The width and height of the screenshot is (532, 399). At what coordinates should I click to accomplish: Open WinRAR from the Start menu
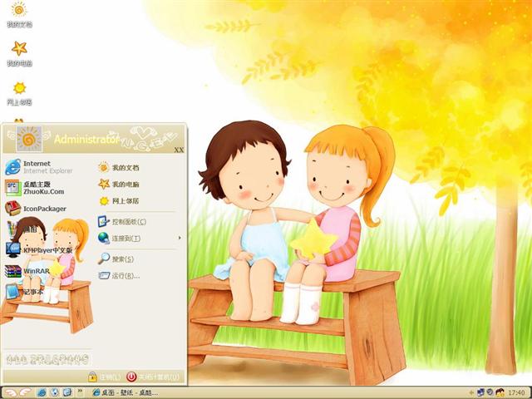click(x=27, y=271)
